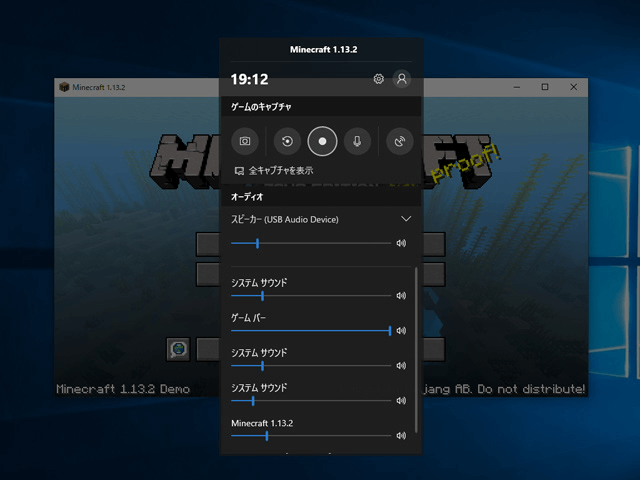Image resolution: width=640 pixels, height=480 pixels.
Task: Start recording with the round record button
Action: click(x=322, y=142)
